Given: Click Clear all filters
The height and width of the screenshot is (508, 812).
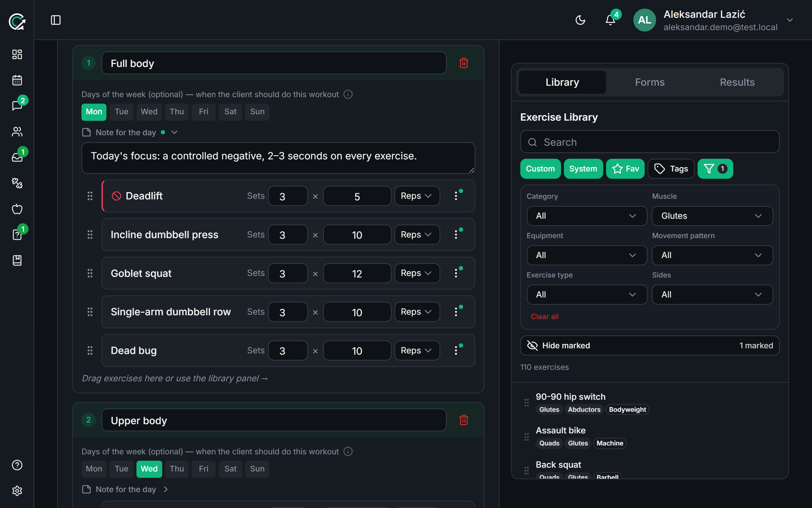Looking at the screenshot, I should [545, 317].
